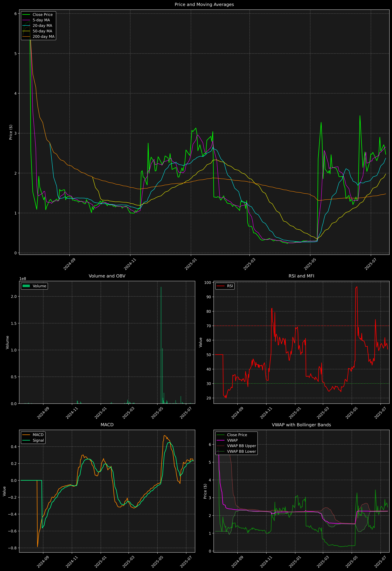This screenshot has height=571, width=392.
Task: Click the '70' tick on the RSI chart
Action: (x=209, y=326)
